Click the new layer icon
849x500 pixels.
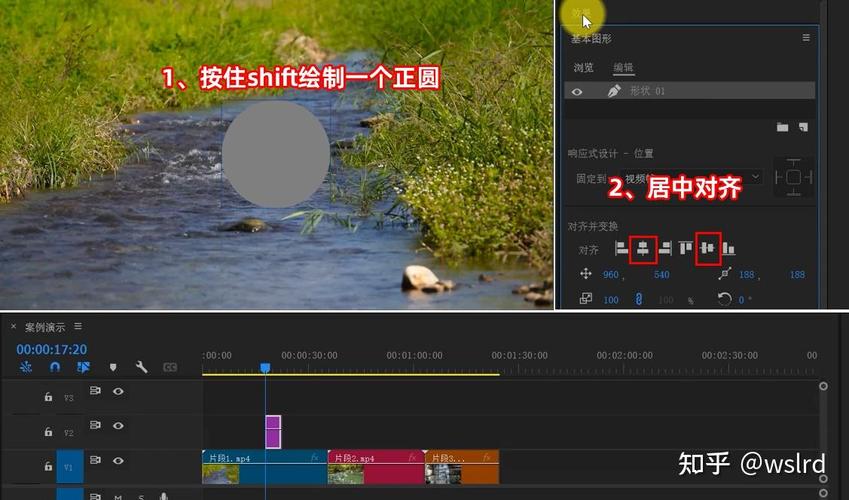[803, 127]
